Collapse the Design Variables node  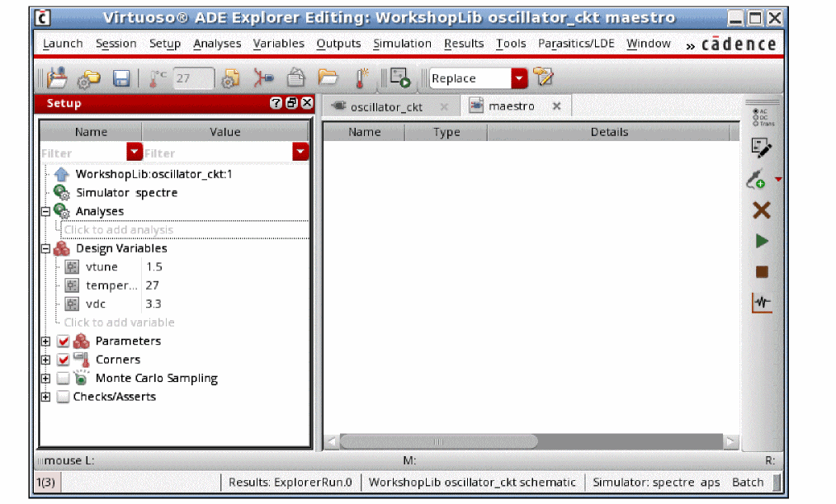click(46, 249)
